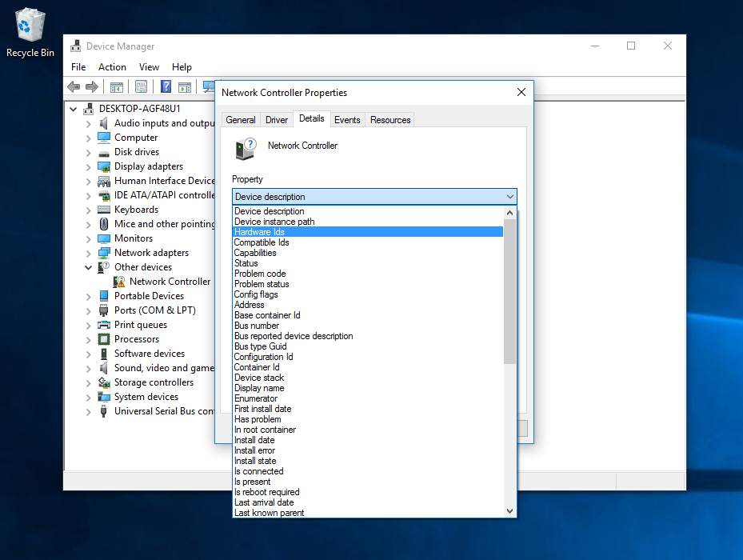This screenshot has width=743, height=560.
Task: Click the show/hide console tree toolbar icon
Action: [x=117, y=86]
